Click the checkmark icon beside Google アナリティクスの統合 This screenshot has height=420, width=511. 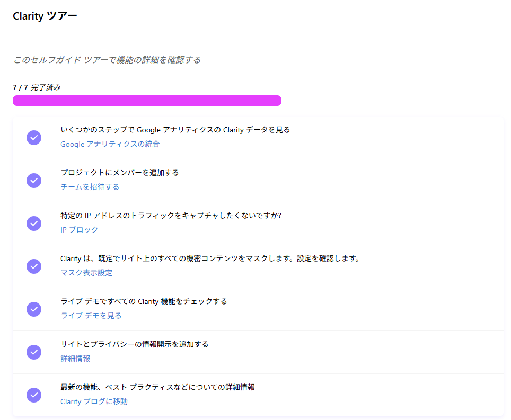coord(34,138)
